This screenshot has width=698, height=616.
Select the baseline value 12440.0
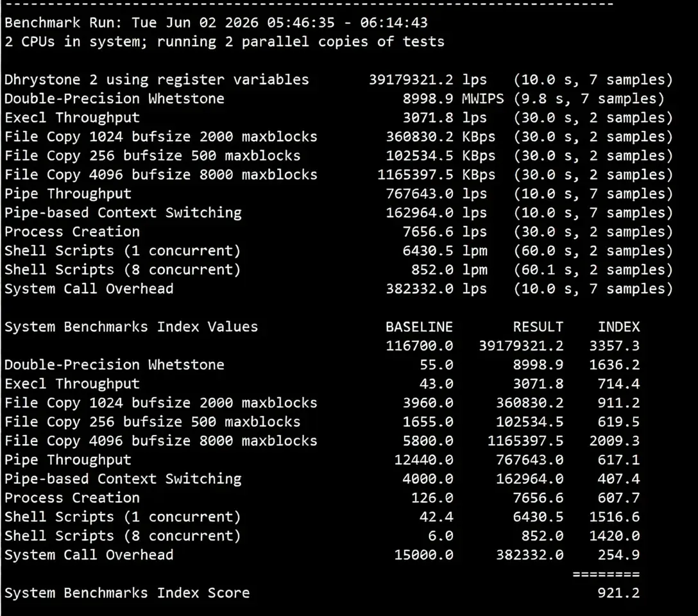coord(424,460)
